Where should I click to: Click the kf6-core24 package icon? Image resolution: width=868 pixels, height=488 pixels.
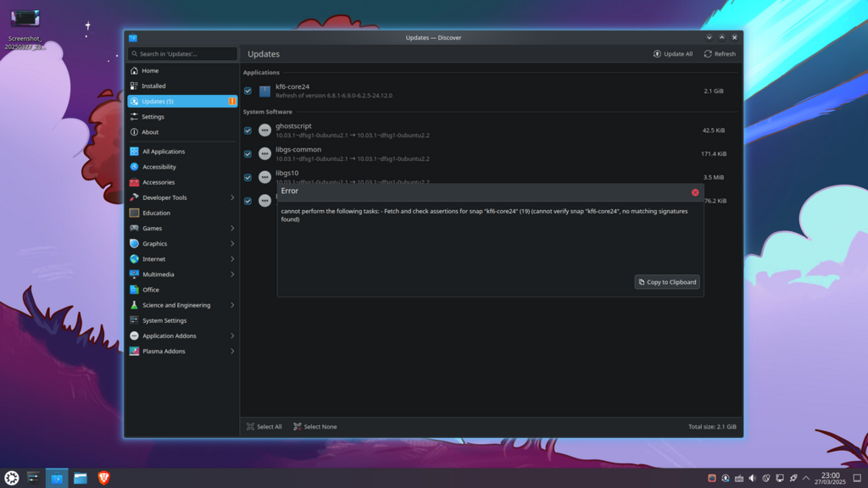(264, 91)
